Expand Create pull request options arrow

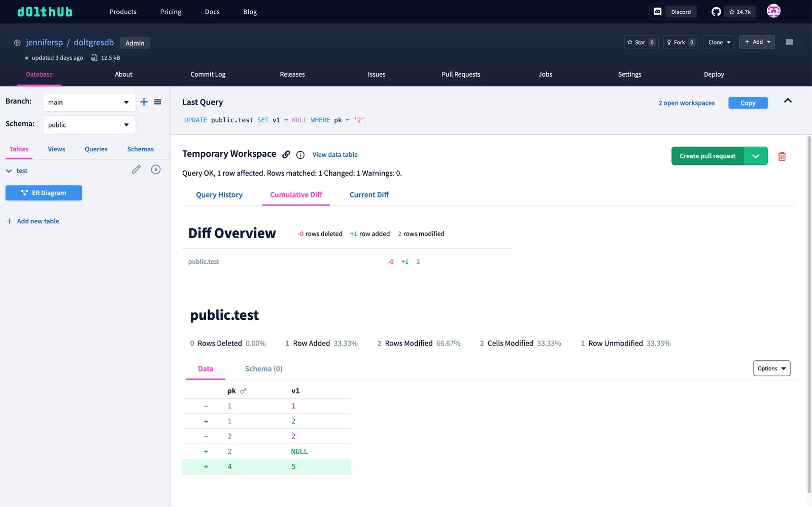[x=756, y=156]
